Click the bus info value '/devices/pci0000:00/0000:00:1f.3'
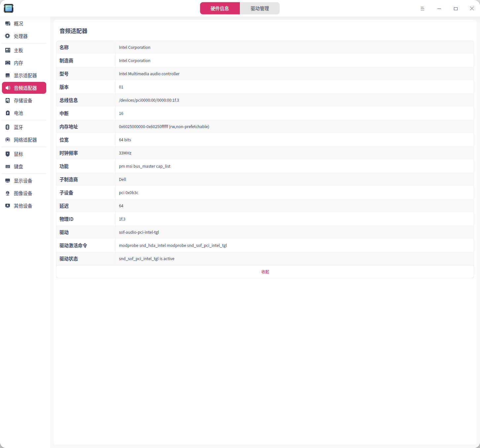 click(x=149, y=100)
